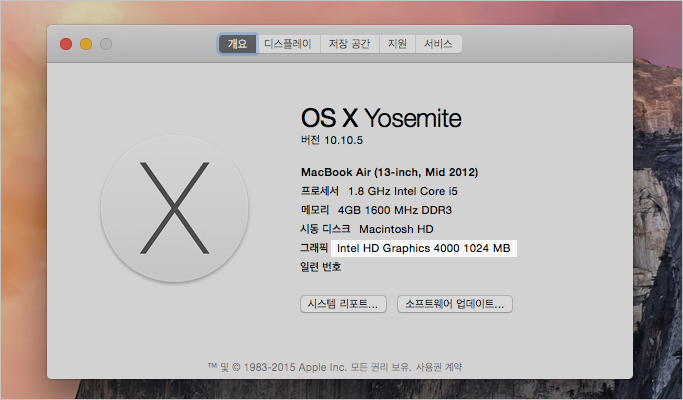Click the 버전 10.10.5 version text

click(332, 140)
